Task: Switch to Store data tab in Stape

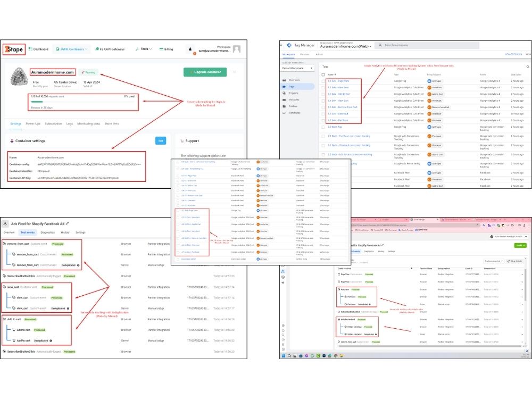Action: (112, 123)
